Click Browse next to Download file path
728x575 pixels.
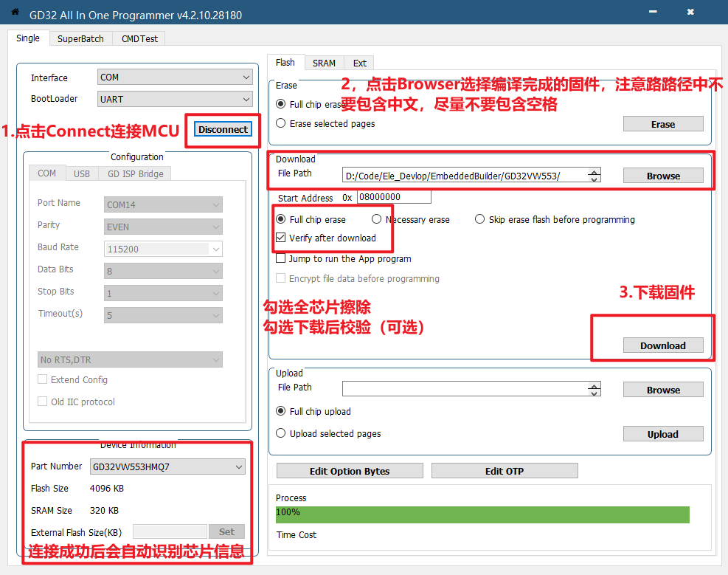click(x=663, y=176)
